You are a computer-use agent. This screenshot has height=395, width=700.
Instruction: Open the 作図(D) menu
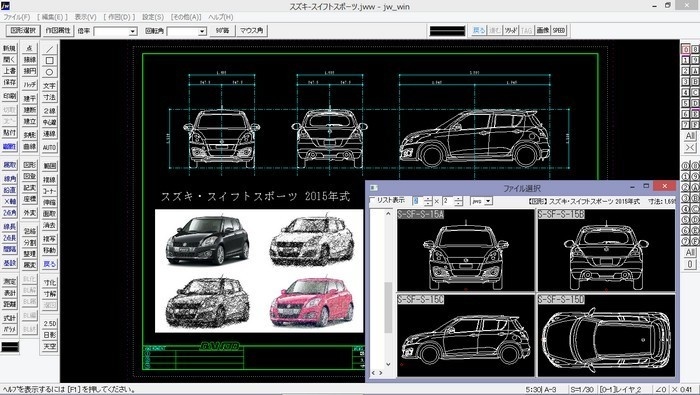(119, 17)
